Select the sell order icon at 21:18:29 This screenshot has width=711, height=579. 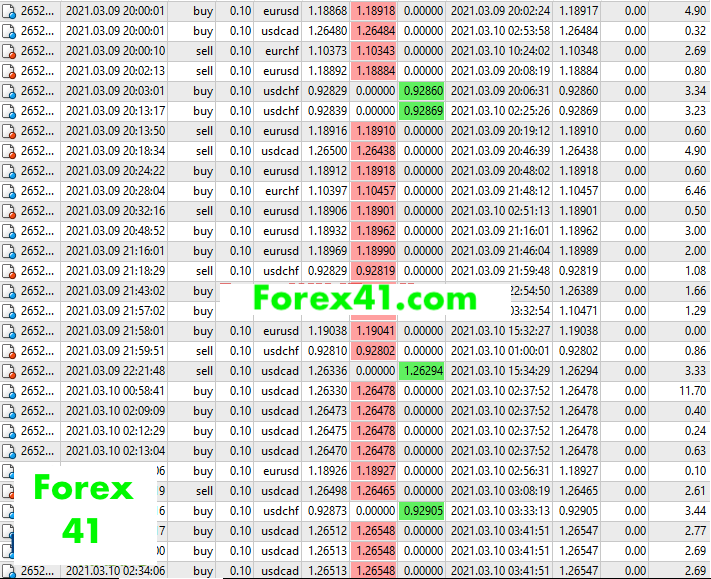[9, 271]
